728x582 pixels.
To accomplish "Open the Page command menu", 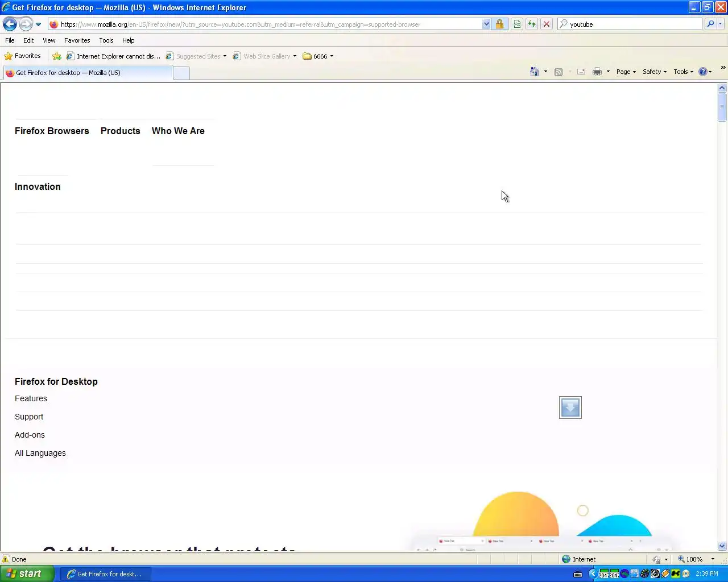I will (x=626, y=72).
